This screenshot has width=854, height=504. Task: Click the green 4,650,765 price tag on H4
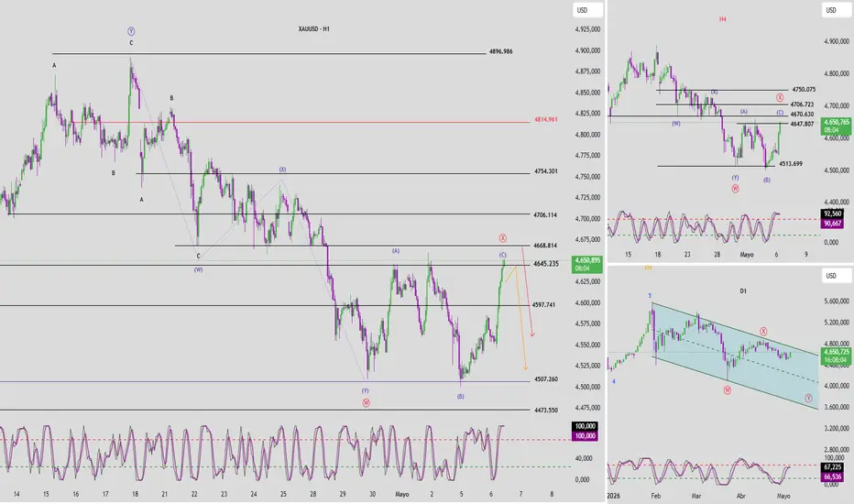tap(837, 126)
